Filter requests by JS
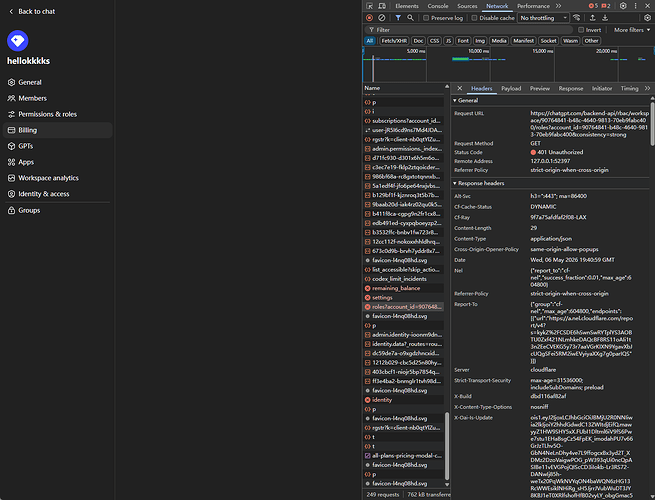Screen dimensions: 655x500 coord(448,41)
